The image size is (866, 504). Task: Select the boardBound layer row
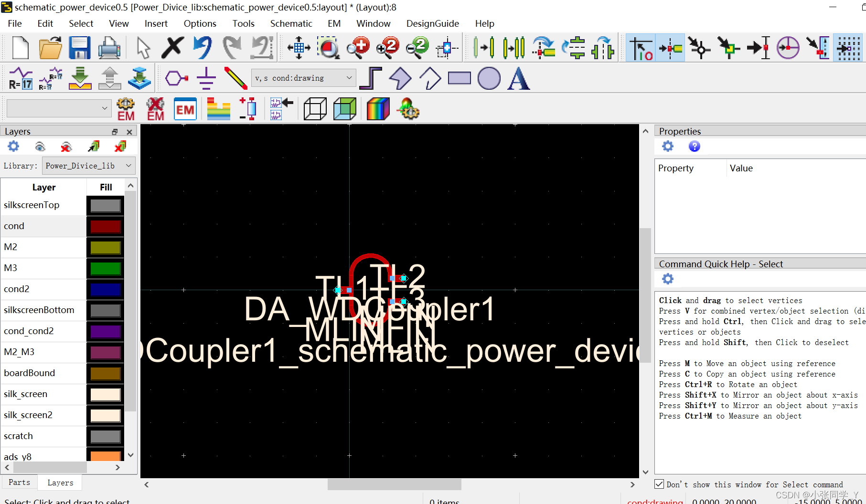(43, 373)
